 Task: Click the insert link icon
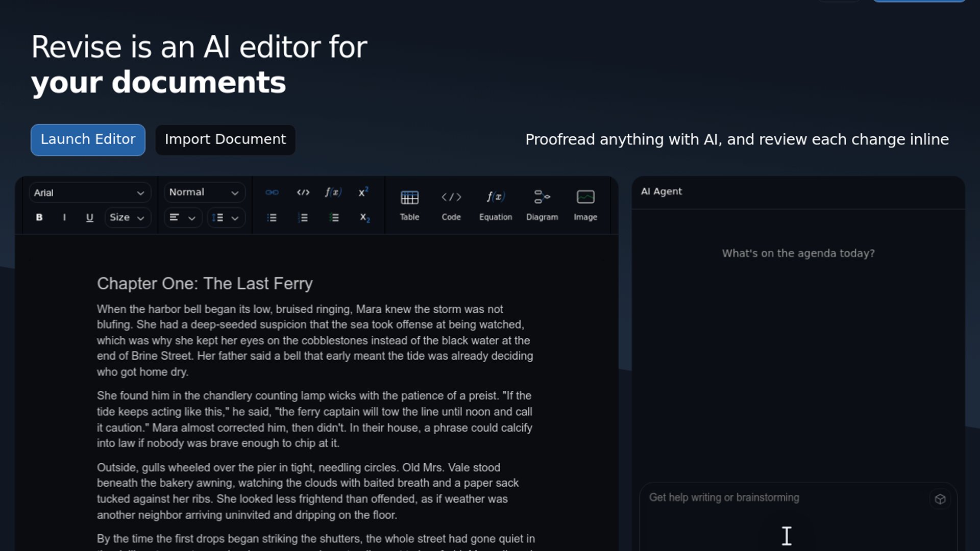tap(272, 192)
